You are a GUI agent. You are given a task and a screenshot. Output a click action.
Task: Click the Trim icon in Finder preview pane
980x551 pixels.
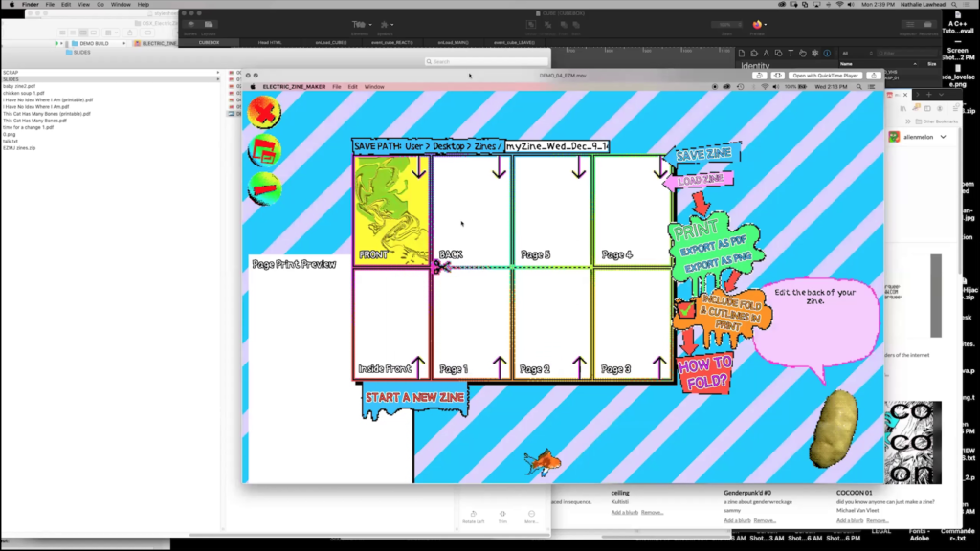(502, 514)
